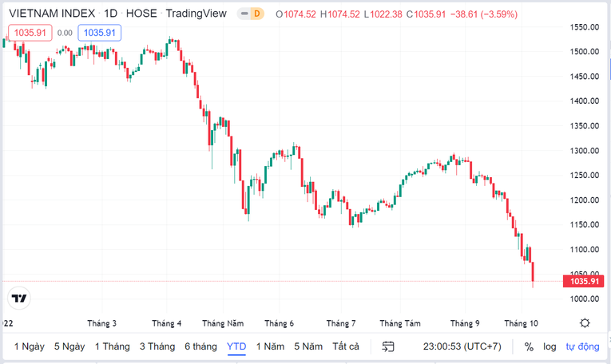Open the VIETNAM INDEX symbol selector

(x=52, y=14)
